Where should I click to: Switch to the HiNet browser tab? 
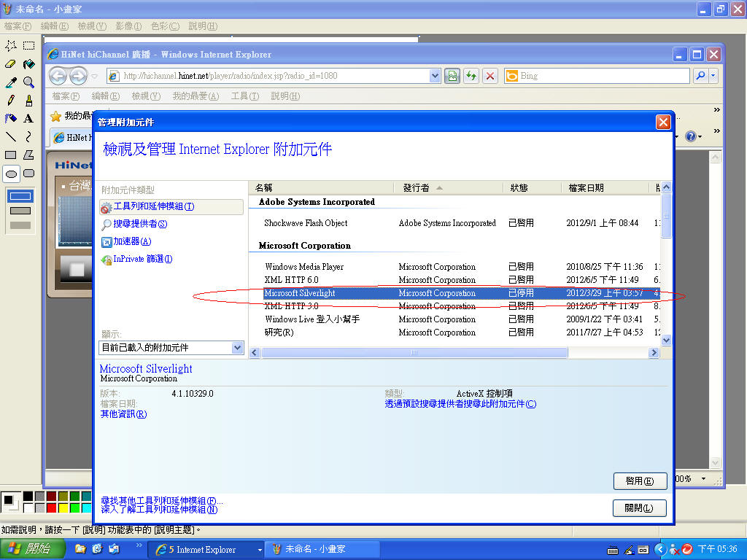point(72,138)
